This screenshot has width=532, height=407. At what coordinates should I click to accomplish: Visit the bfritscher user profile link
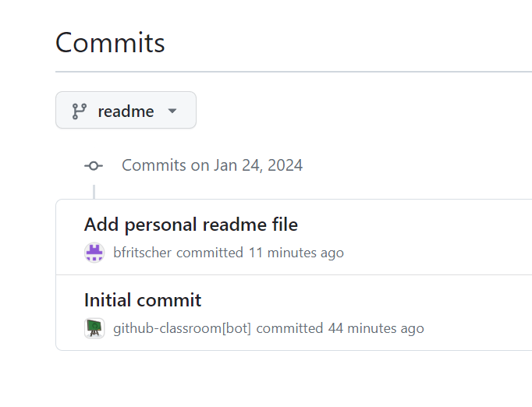(x=142, y=253)
